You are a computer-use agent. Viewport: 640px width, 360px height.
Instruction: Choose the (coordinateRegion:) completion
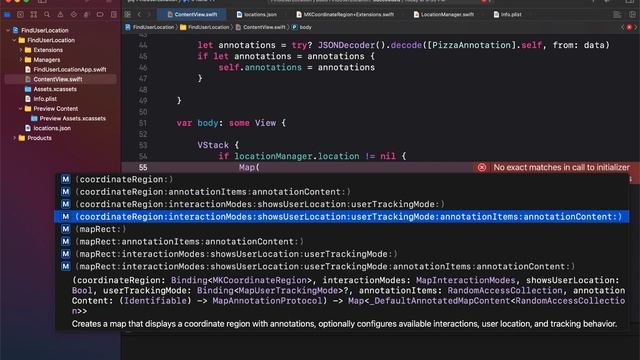(x=342, y=179)
